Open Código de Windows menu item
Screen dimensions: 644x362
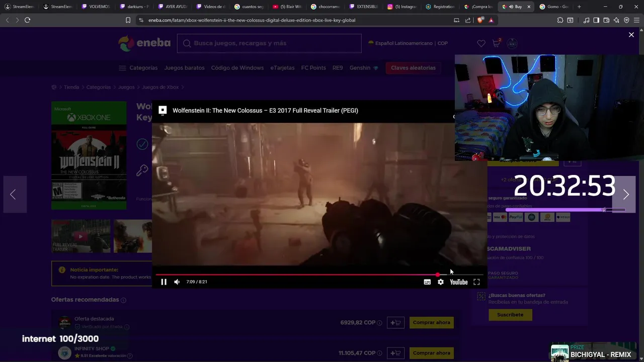(x=237, y=68)
